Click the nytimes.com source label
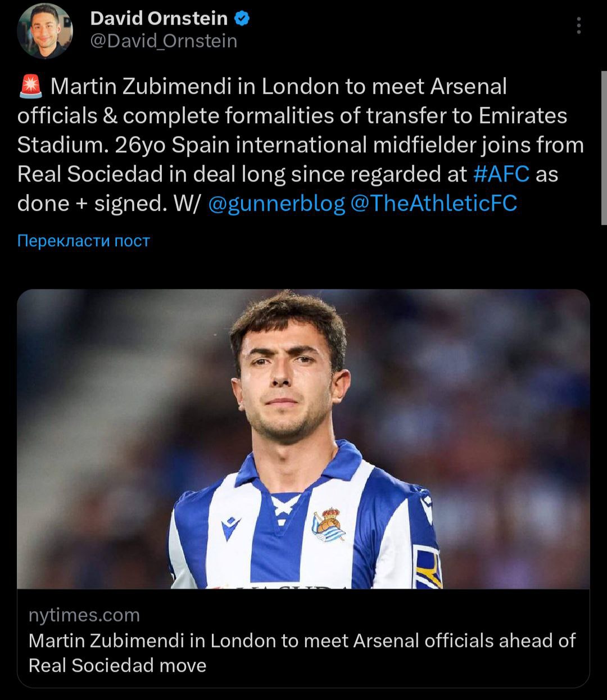607x700 pixels. [x=84, y=615]
